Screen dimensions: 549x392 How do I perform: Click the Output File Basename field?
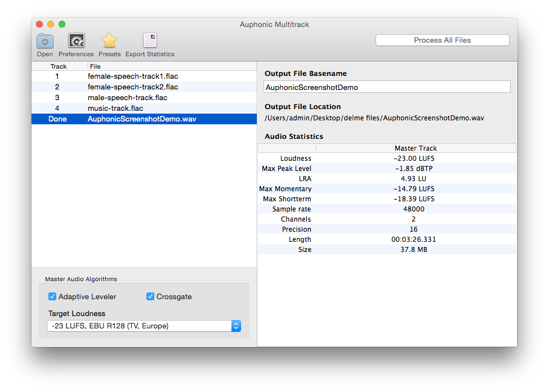(x=387, y=87)
